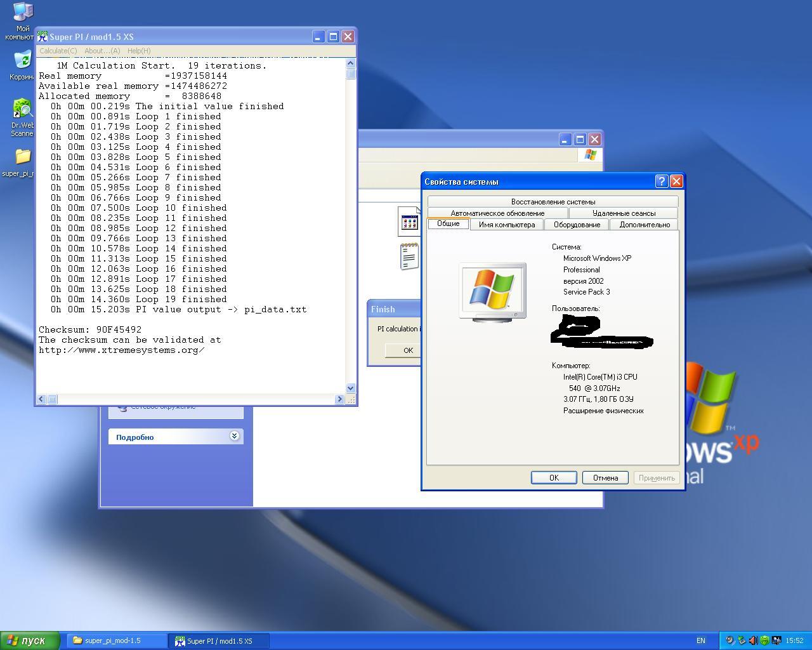Click the Super PI horizontal scrollbar left arrow
The width and height of the screenshot is (812, 650).
(x=41, y=399)
